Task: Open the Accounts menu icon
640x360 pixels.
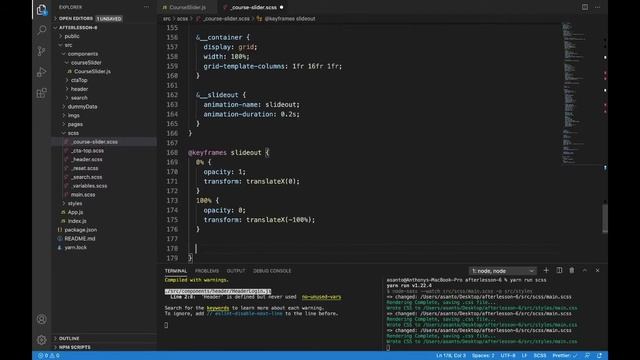Action: [x=42, y=319]
